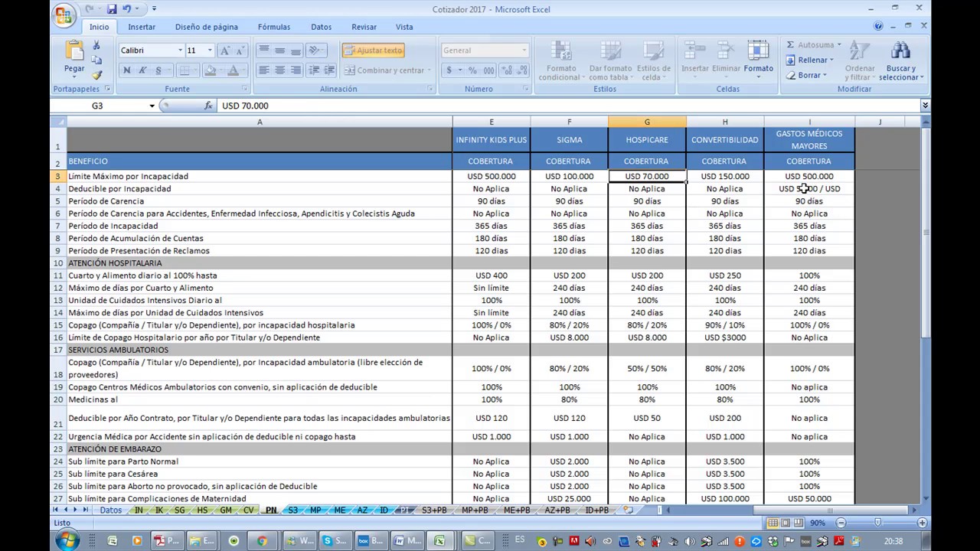Open the Insert Function dialog (fx)

pos(208,106)
